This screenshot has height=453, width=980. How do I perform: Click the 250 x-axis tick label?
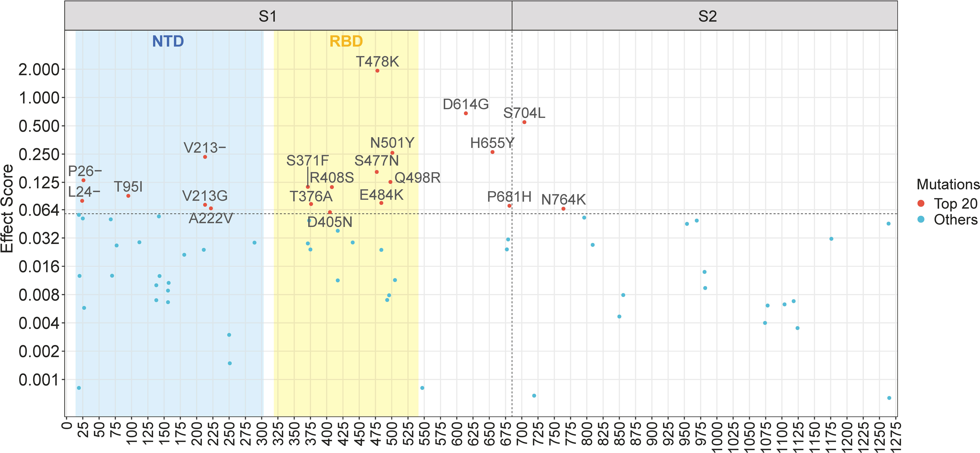click(x=229, y=433)
